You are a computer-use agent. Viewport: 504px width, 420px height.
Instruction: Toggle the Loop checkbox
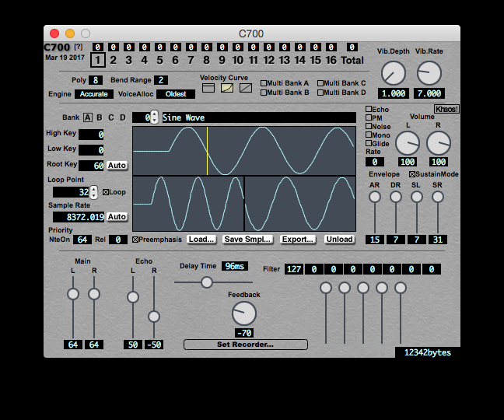point(107,191)
